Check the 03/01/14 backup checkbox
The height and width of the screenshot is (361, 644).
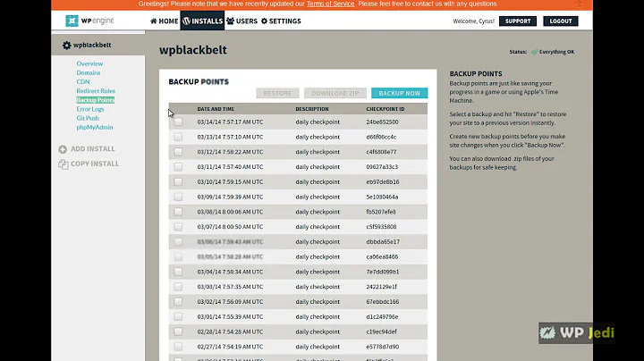point(178,316)
